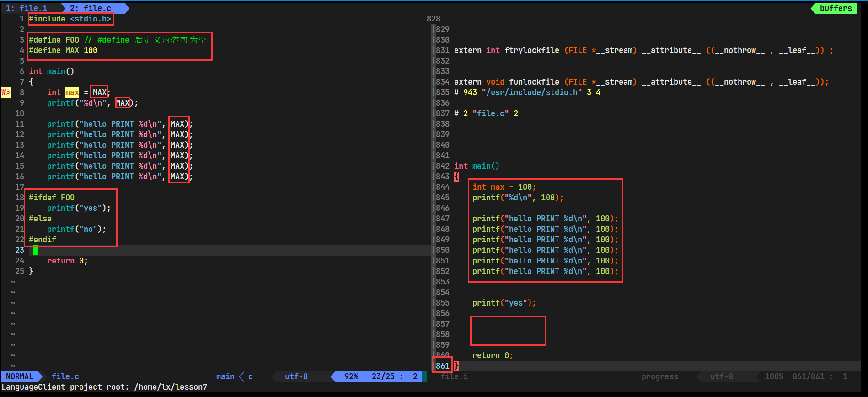The height and width of the screenshot is (397, 868).
Task: Click '#endif' on line 22
Action: [43, 240]
